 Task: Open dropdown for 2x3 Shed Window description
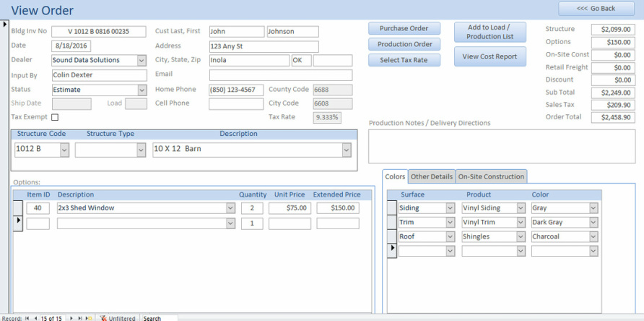[231, 208]
